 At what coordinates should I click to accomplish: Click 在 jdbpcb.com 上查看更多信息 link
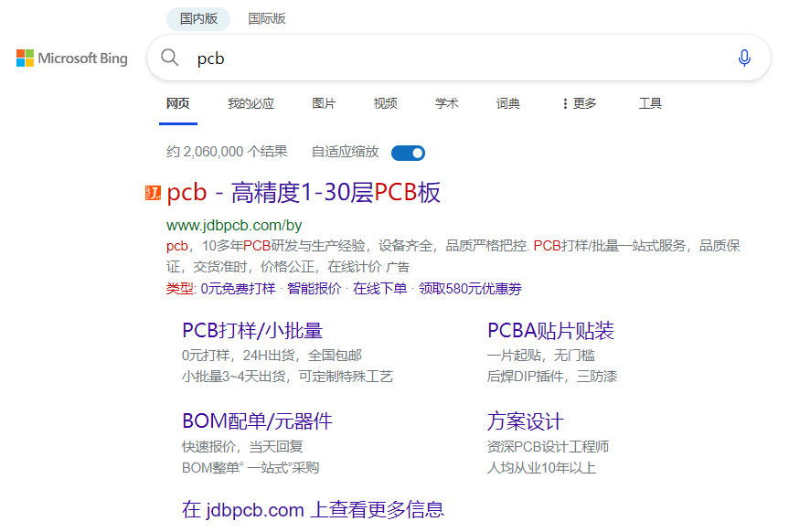[313, 509]
